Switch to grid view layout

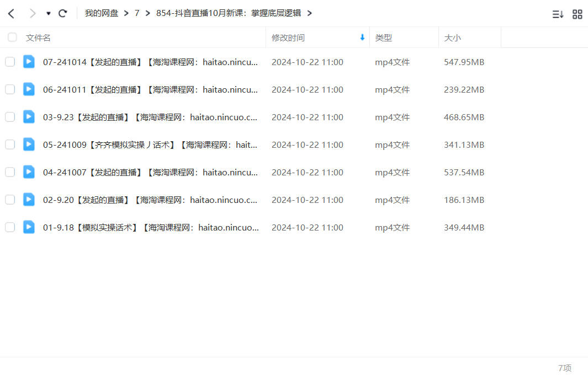pyautogui.click(x=578, y=14)
